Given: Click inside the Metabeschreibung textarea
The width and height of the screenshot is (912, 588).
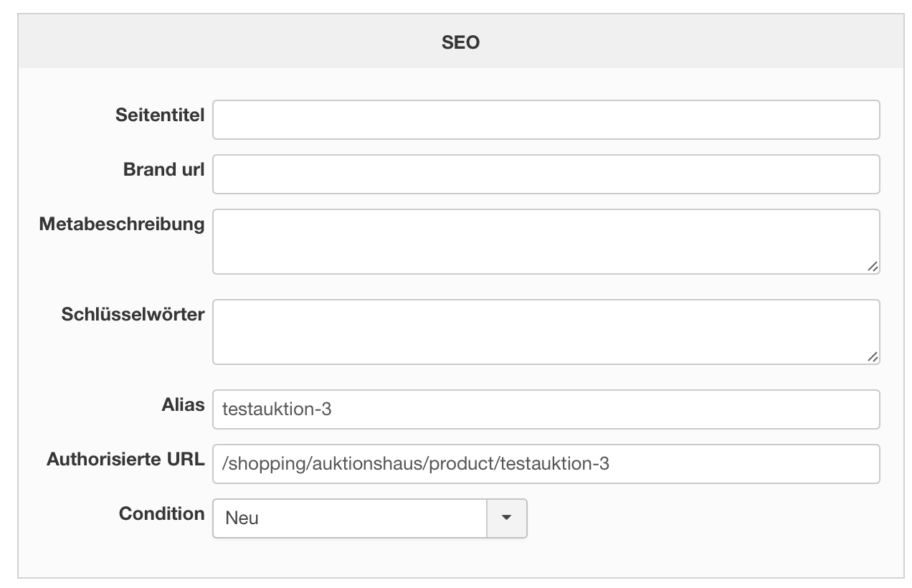Looking at the screenshot, I should (x=546, y=242).
